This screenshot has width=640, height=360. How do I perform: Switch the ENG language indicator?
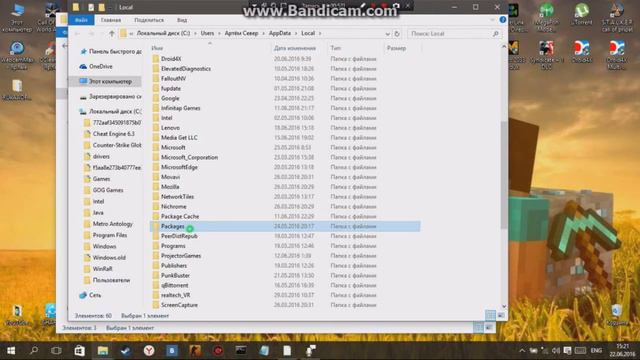coord(596,350)
